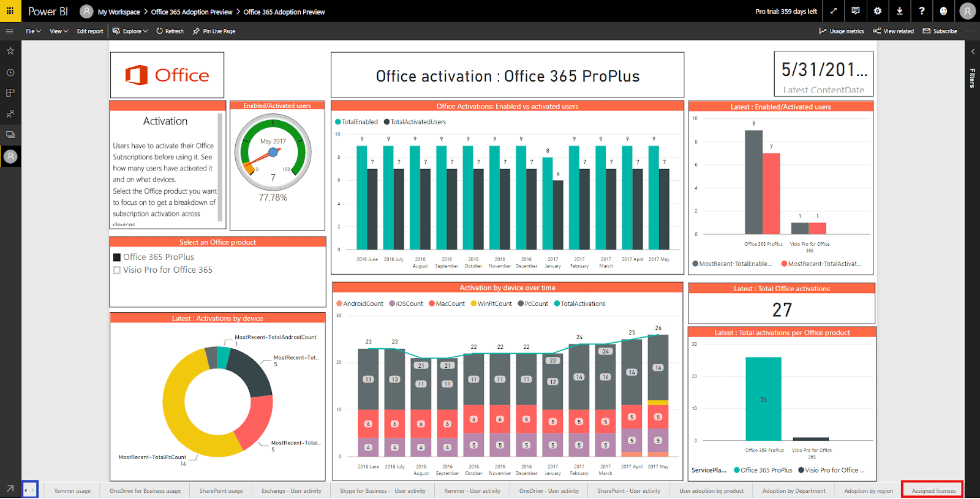980x499 pixels.
Task: Click the Filters pane label
Action: coord(973,78)
